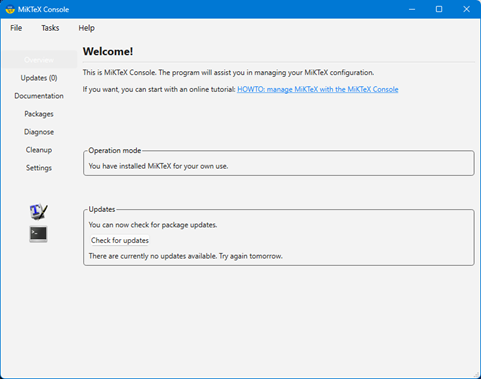Screen dimensions: 481x379
Task: Click the Welcome! heading
Action: [x=108, y=51]
